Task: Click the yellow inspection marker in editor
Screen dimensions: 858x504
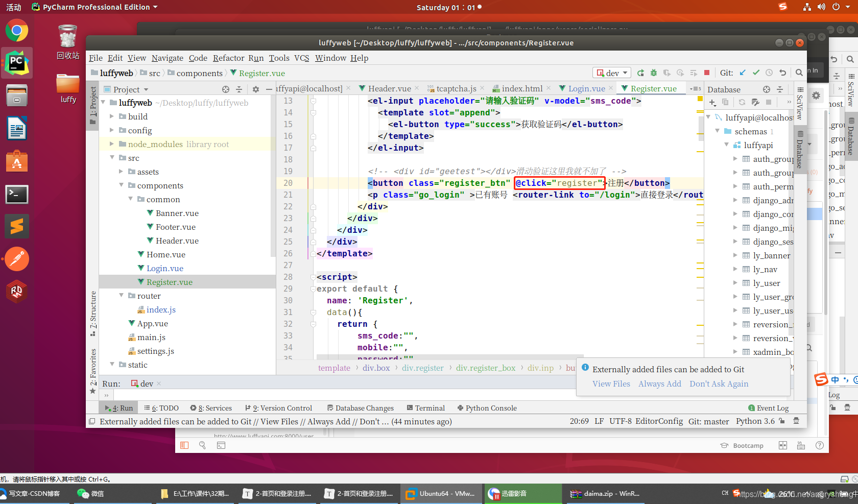Action: 700,98
